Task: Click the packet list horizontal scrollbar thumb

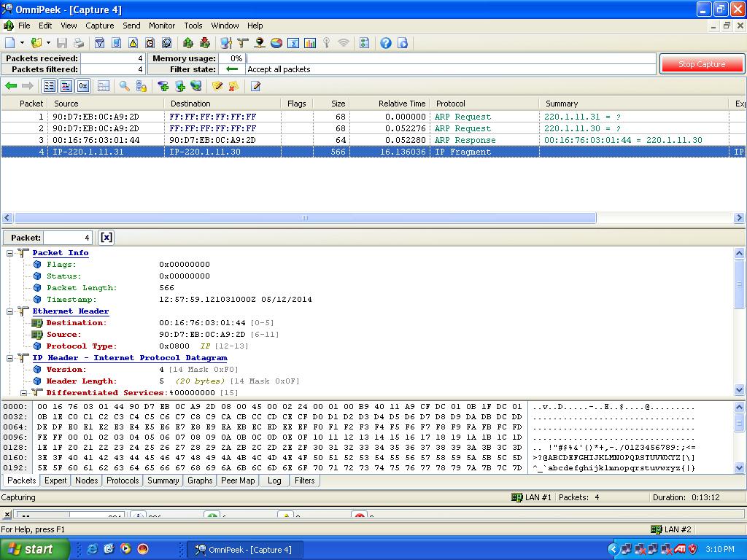Action: point(305,218)
